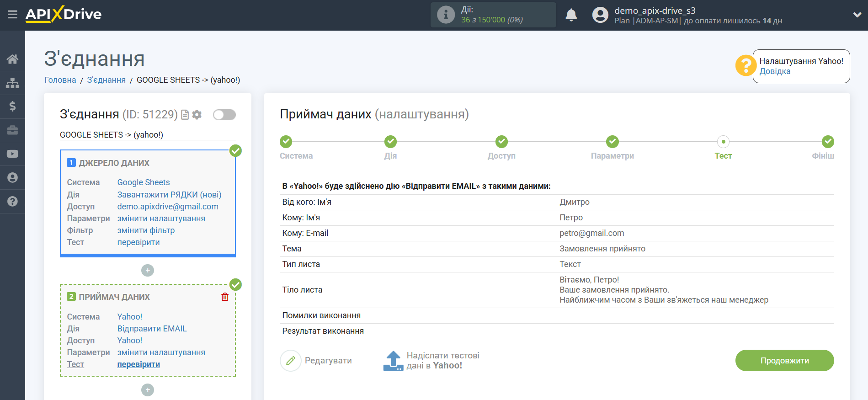Open connection settings gear icon
Viewport: 868px width, 400px height.
coord(197,115)
